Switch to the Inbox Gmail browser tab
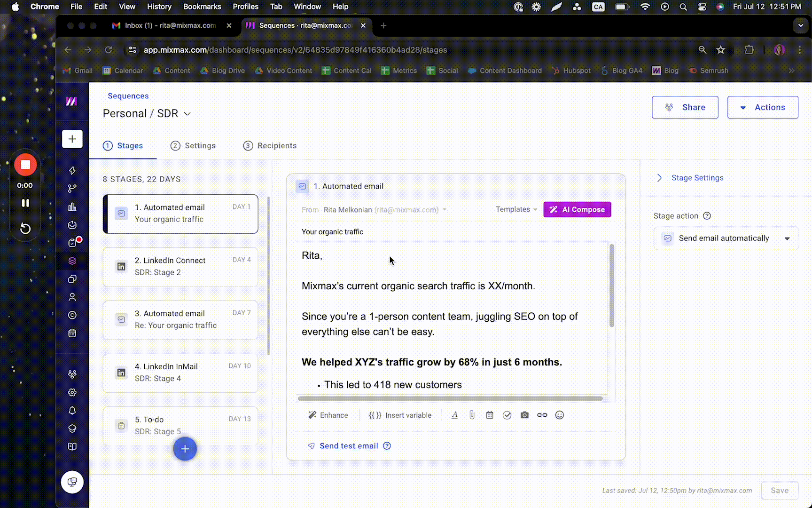 [x=170, y=25]
